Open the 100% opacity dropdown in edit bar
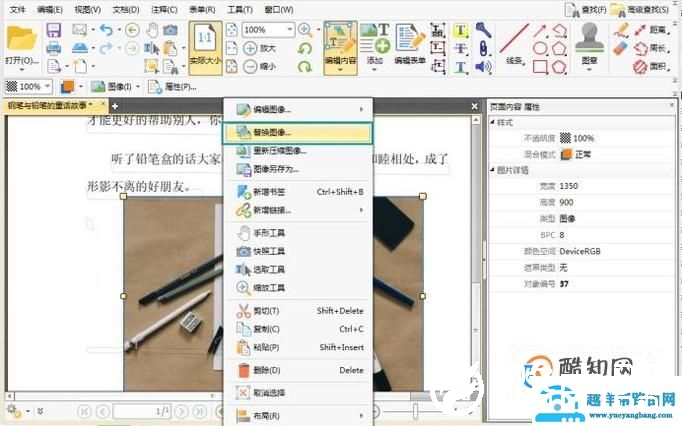This screenshot has width=682, height=426. click(x=47, y=86)
